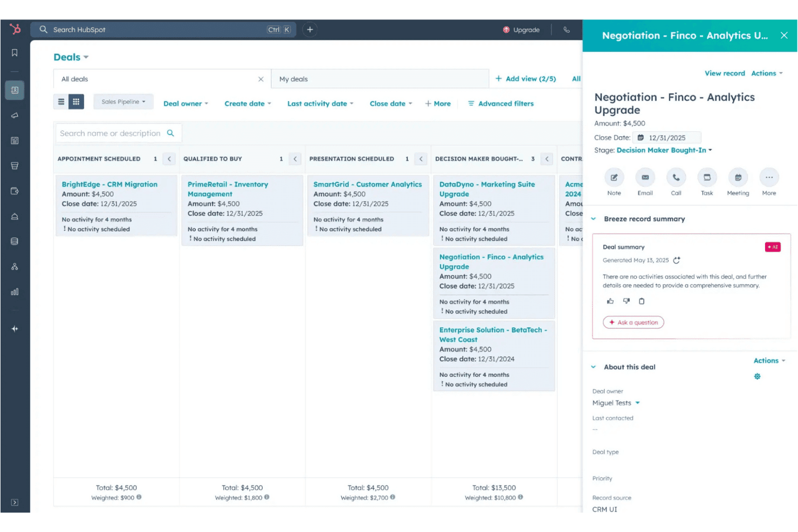
Task: Close the deal preview panel
Action: [784, 36]
